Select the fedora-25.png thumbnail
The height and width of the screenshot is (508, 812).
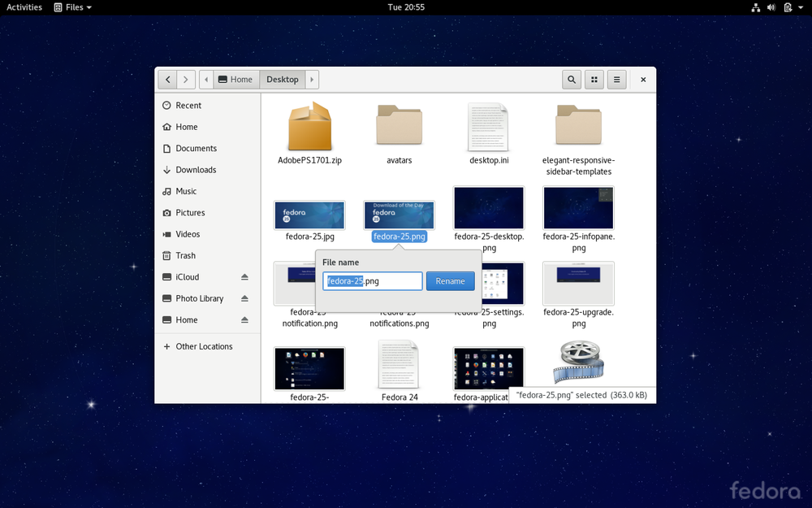pyautogui.click(x=400, y=215)
